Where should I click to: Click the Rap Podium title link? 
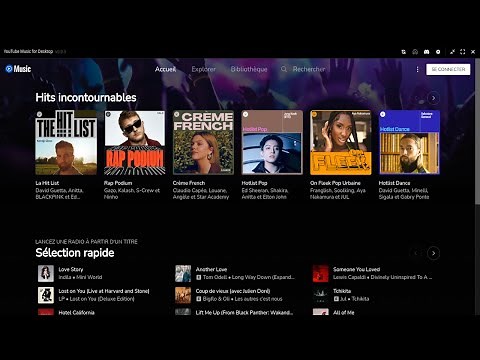pos(118,183)
